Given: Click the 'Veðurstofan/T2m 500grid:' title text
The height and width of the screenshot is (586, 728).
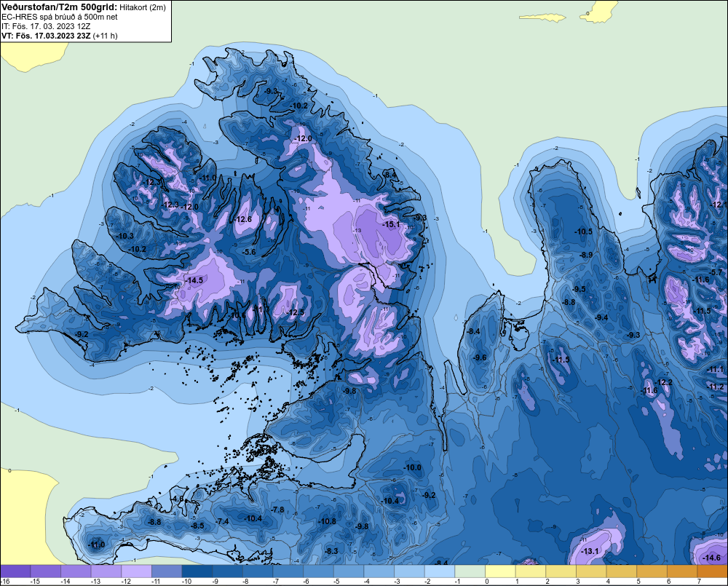Looking at the screenshot, I should pos(59,7).
